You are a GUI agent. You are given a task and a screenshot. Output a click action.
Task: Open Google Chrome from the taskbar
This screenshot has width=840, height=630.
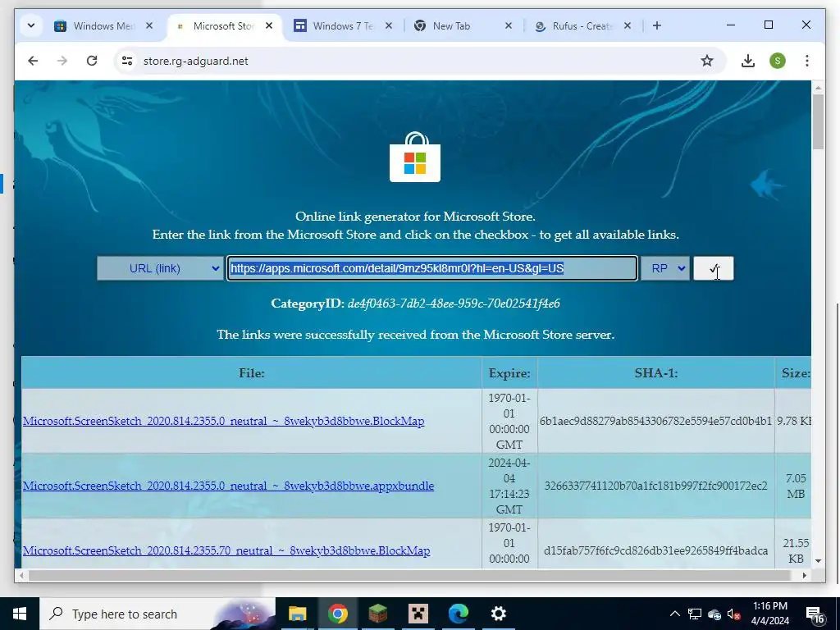coord(337,614)
